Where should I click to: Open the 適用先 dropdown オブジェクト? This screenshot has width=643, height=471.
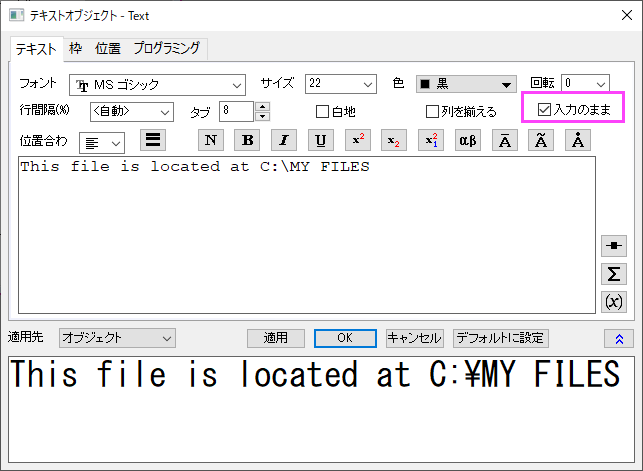117,338
